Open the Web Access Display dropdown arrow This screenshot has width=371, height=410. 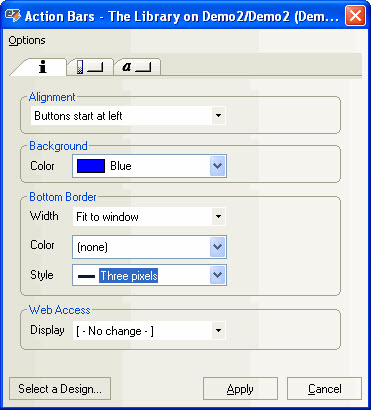coord(218,331)
